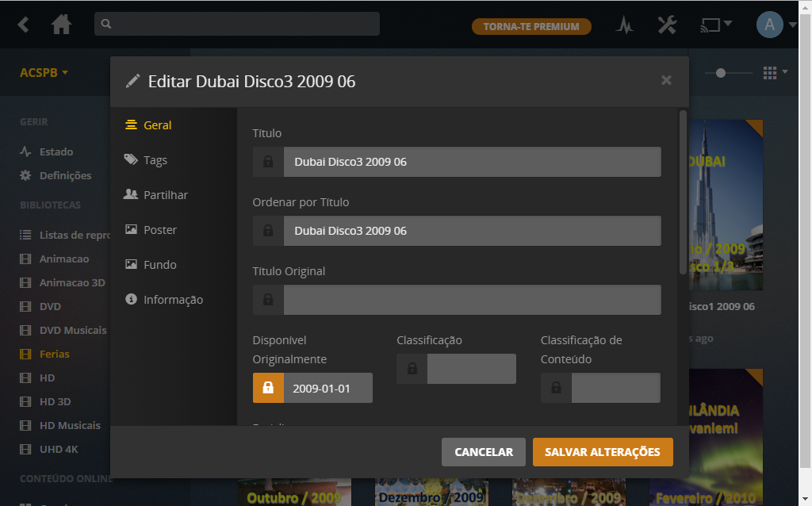The height and width of the screenshot is (506, 812).
Task: Open Estado in the sidebar
Action: [x=56, y=151]
